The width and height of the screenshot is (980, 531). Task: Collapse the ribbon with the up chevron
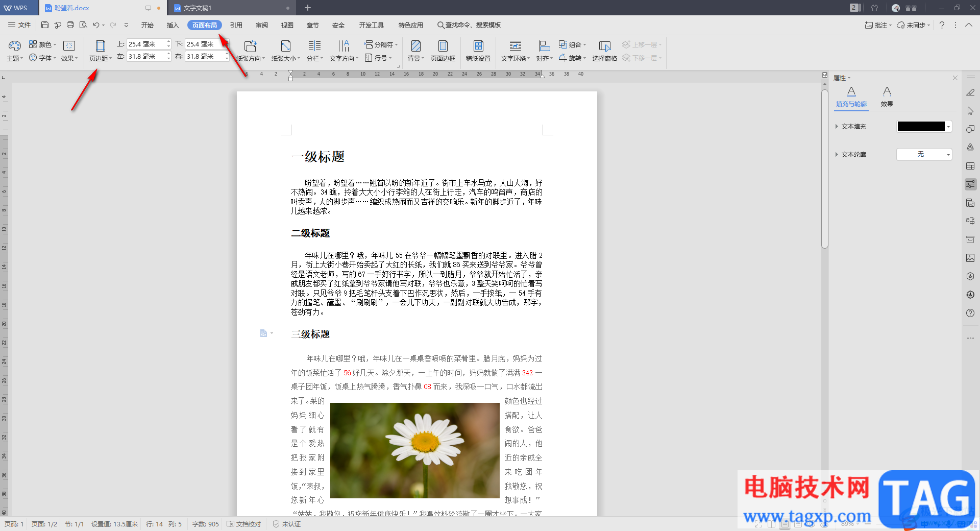coord(968,25)
